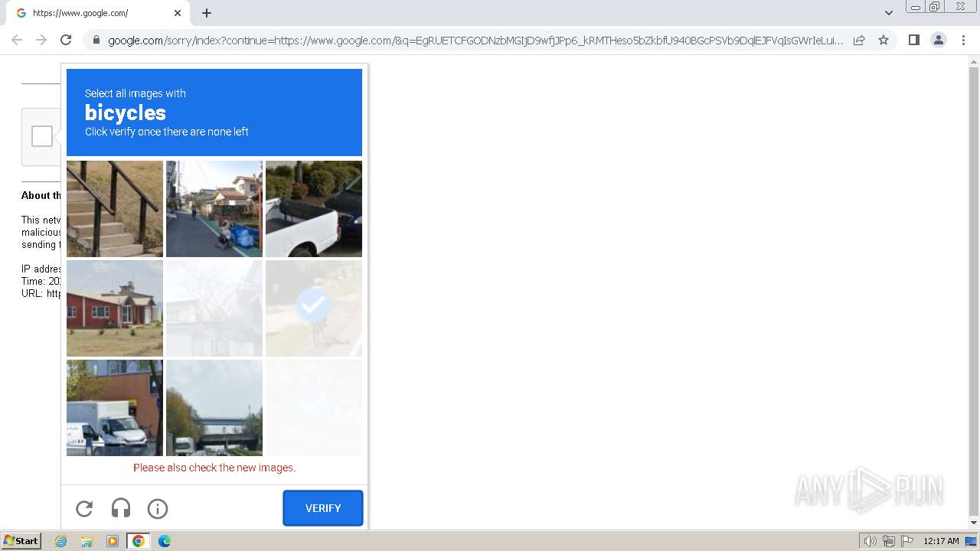Open Action Center flag tray icon
Image resolution: width=980 pixels, height=551 pixels.
click(907, 541)
